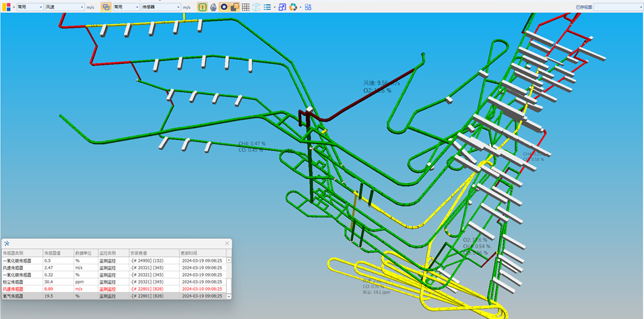
Task: Click the snowflake icon in sensor panel
Action: [7, 243]
